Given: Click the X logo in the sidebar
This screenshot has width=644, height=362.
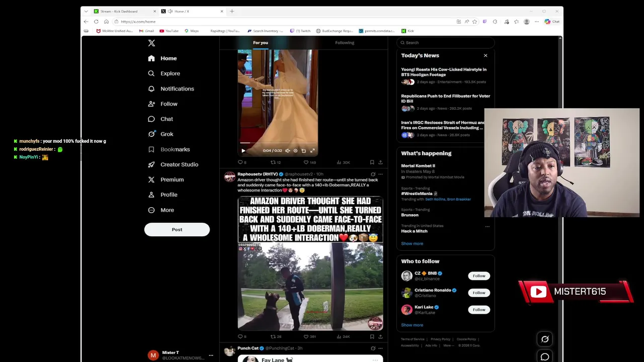Looking at the screenshot, I should pos(151,43).
